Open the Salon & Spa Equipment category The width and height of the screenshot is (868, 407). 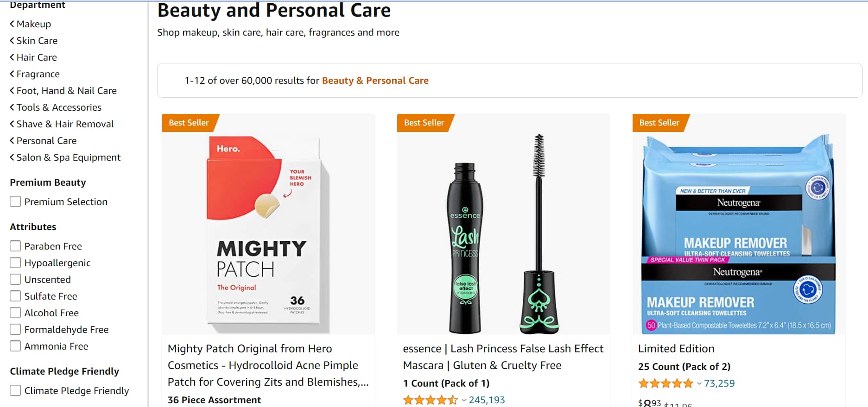68,157
